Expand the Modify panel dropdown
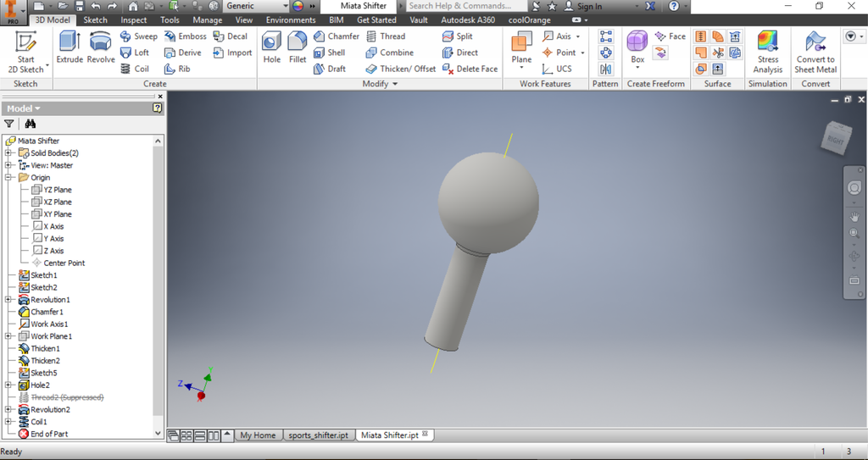This screenshot has height=460, width=868. click(x=394, y=84)
